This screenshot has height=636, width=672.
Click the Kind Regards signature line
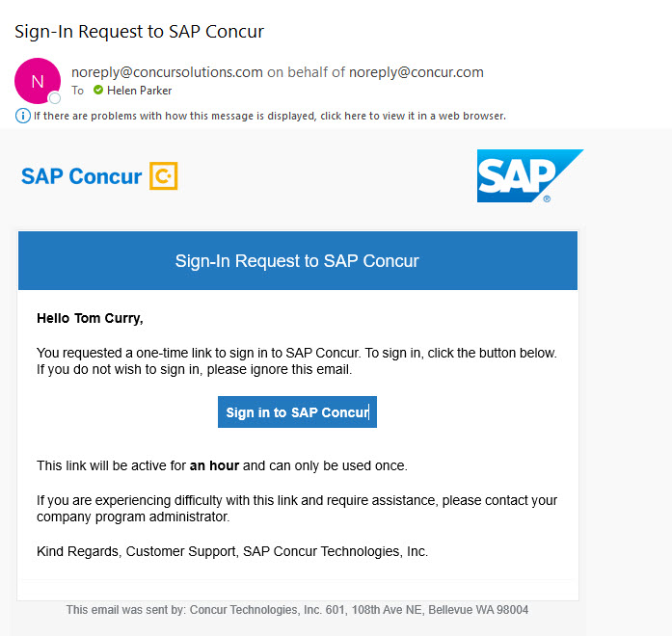[232, 551]
